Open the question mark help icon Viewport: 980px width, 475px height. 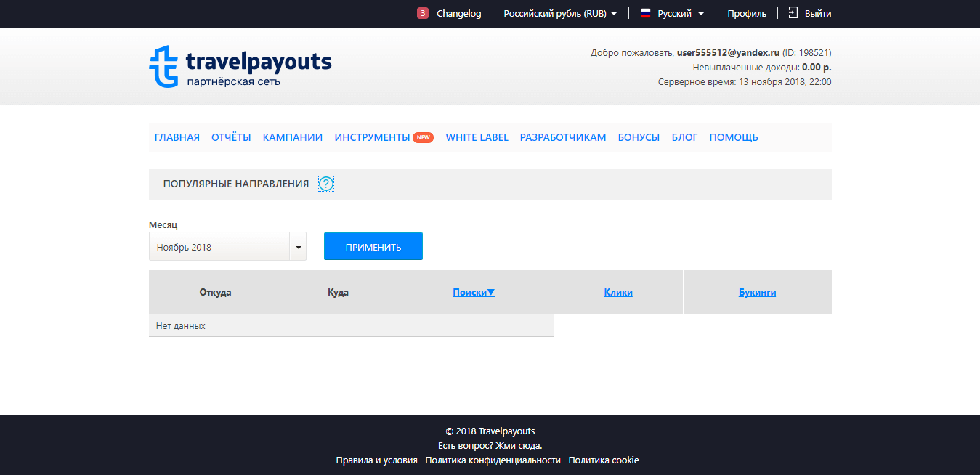326,184
